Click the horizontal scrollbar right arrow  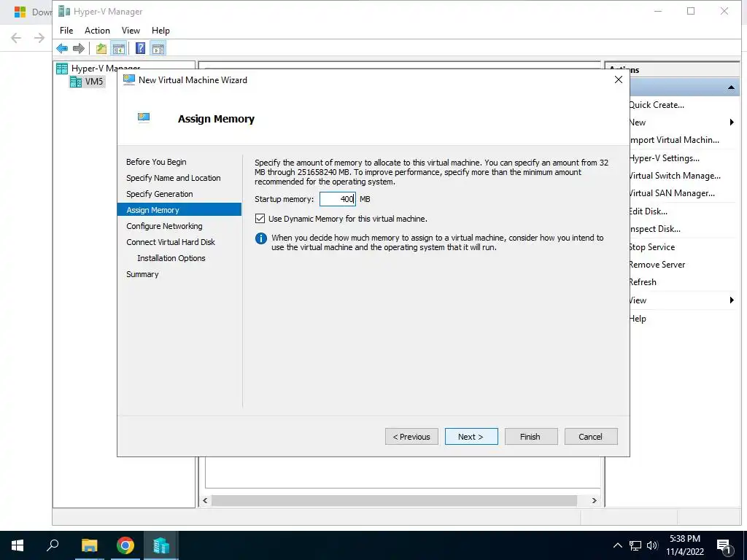(594, 500)
